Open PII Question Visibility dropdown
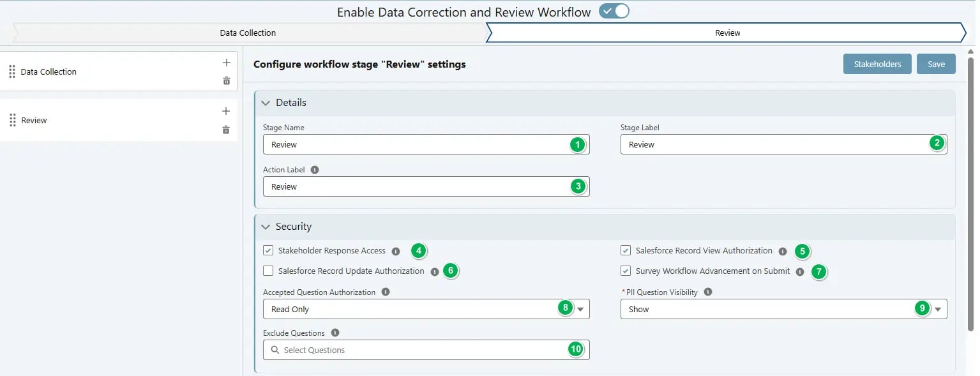980x376 pixels. (783, 309)
